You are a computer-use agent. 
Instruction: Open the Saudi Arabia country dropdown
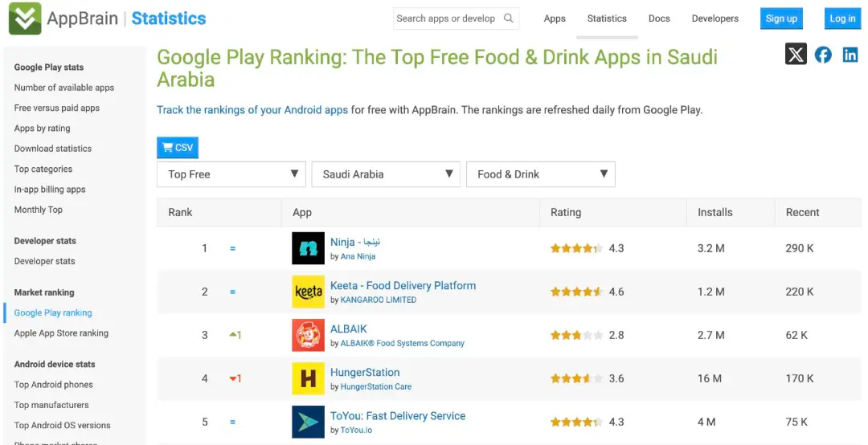[x=387, y=174]
